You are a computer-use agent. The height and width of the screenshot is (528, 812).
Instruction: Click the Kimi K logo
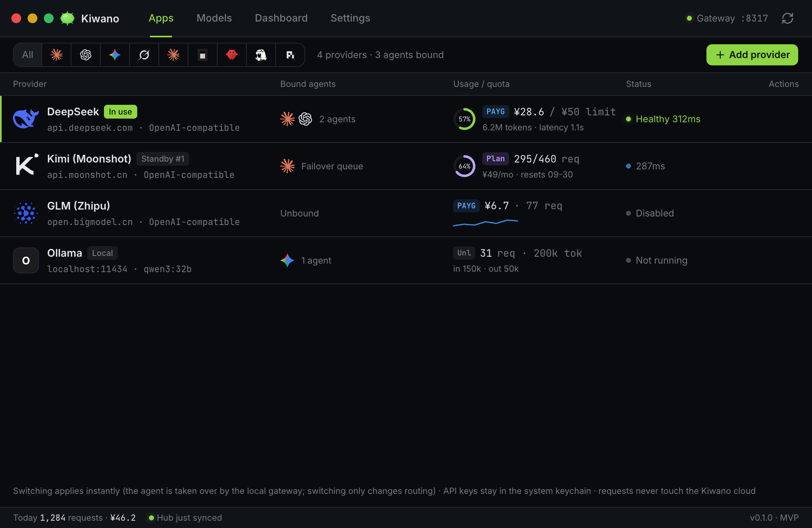click(x=27, y=164)
